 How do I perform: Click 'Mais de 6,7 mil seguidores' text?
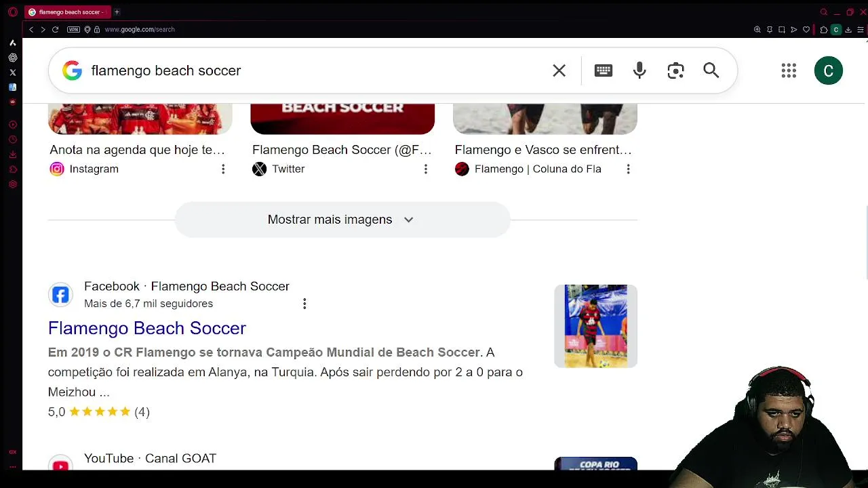149,304
